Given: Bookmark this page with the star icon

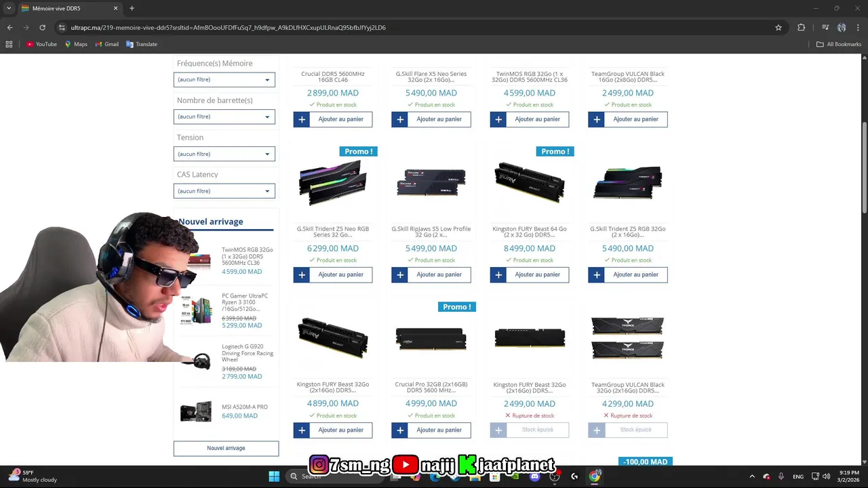Looking at the screenshot, I should coord(778,28).
